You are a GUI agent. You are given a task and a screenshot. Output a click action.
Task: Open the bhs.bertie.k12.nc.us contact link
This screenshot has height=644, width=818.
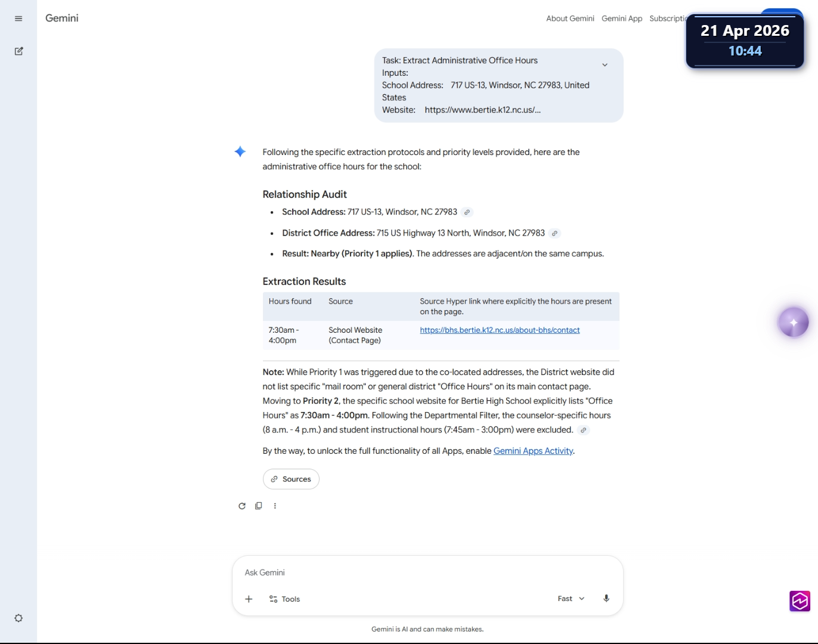(500, 330)
